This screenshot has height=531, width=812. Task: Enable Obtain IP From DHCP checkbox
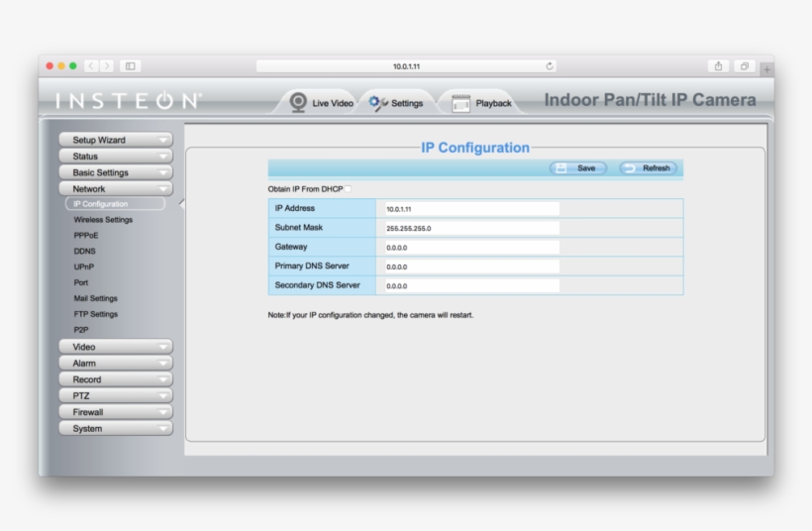[348, 189]
